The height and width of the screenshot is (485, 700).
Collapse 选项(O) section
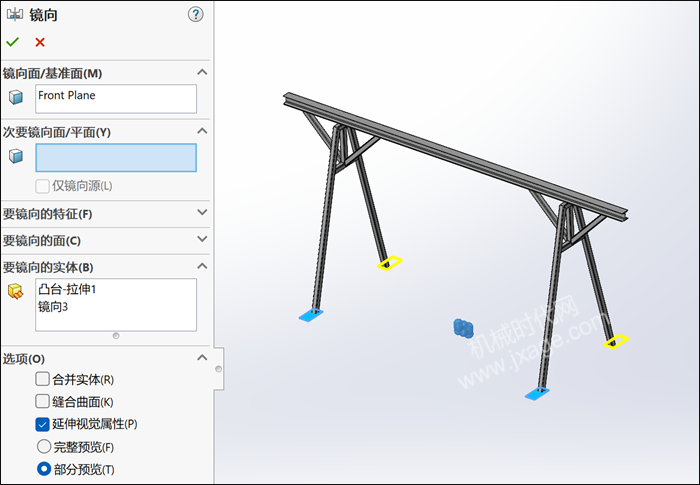[x=202, y=358]
